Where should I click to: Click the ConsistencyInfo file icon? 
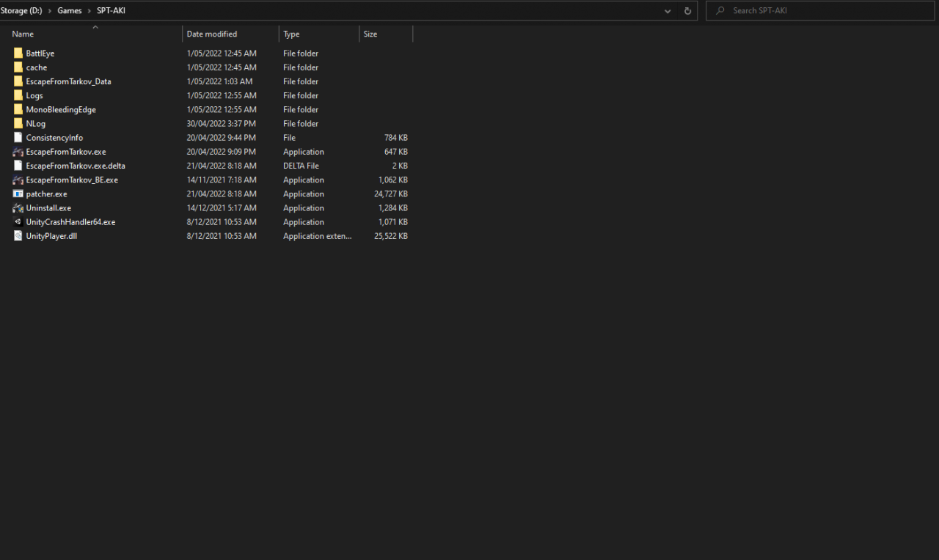point(18,138)
